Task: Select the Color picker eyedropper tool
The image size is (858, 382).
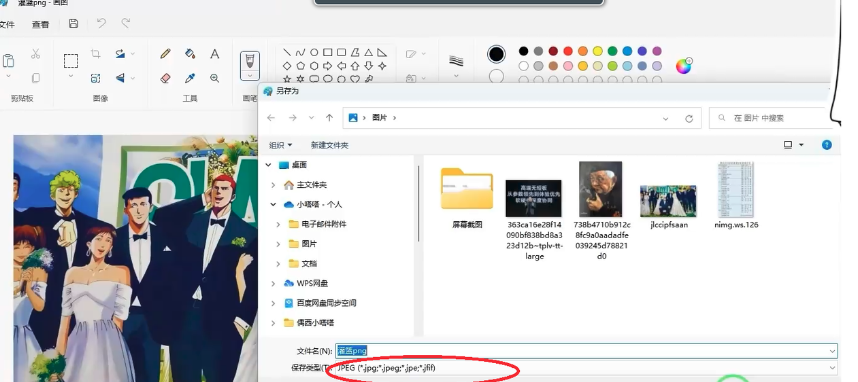Action: point(190,78)
